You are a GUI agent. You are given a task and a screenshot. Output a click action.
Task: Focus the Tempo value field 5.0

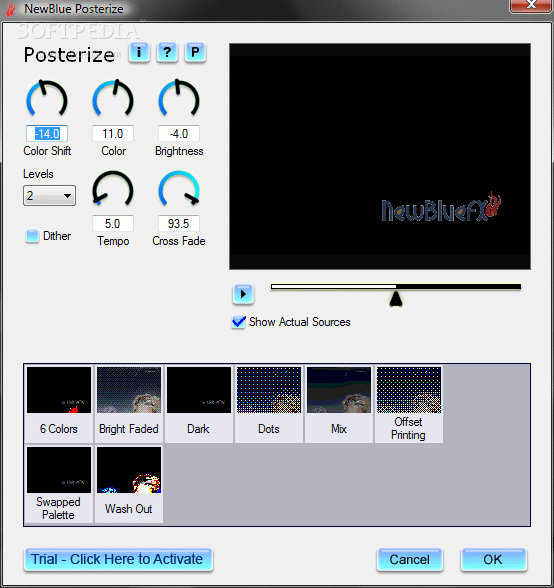113,224
